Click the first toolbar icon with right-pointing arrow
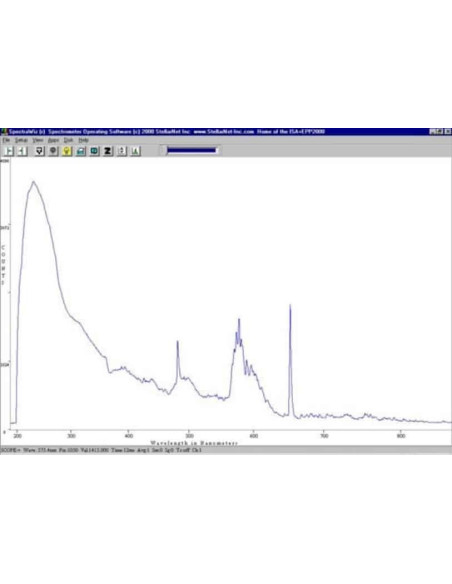The image size is (452, 584). coord(9,151)
